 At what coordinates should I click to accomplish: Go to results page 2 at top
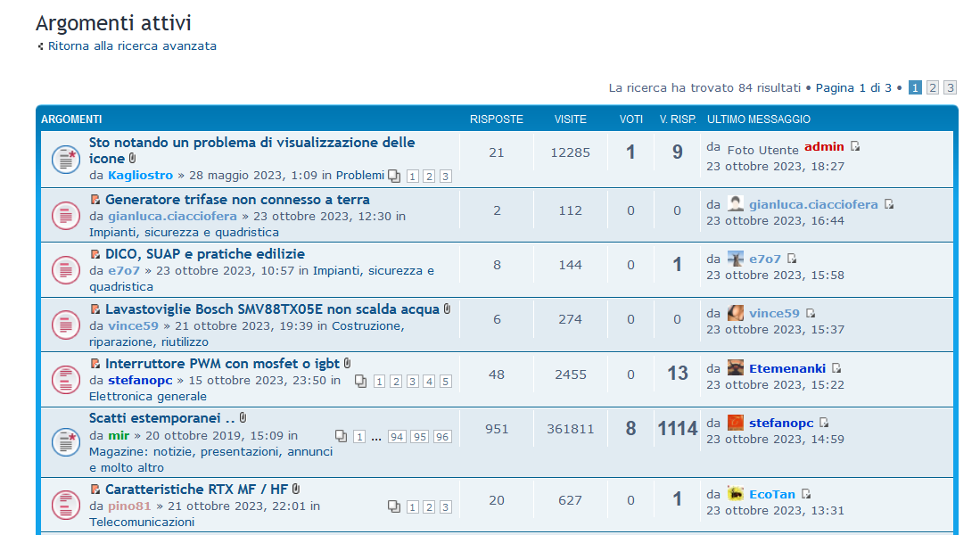pyautogui.click(x=933, y=87)
